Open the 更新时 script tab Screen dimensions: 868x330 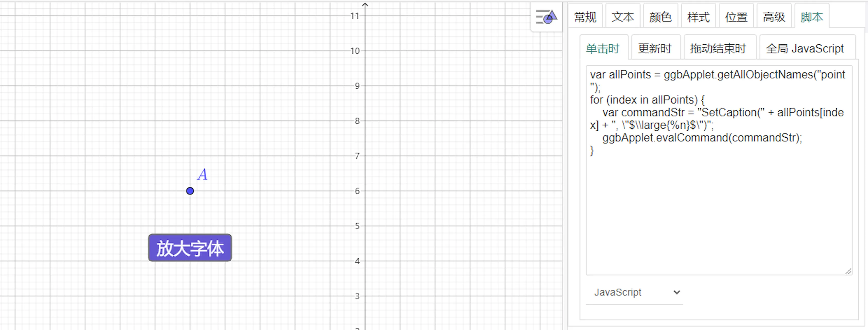(x=655, y=48)
